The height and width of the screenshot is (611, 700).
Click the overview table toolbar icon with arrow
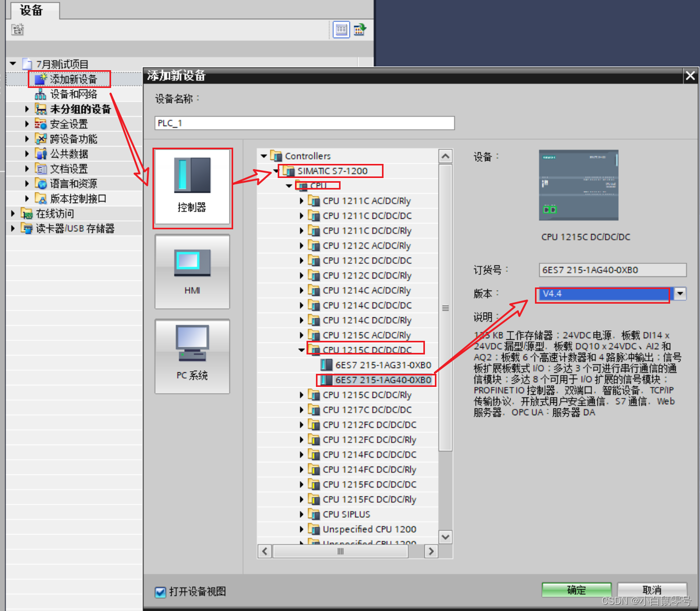coord(360,30)
